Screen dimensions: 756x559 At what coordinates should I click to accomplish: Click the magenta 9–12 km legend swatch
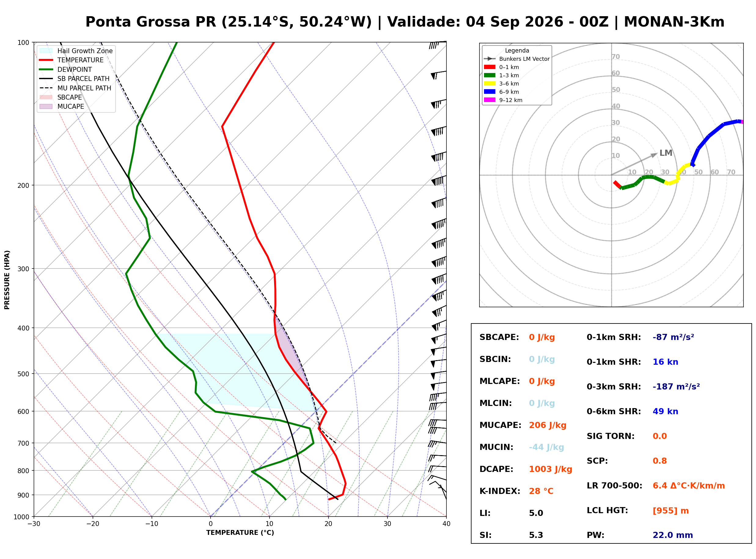click(x=489, y=100)
